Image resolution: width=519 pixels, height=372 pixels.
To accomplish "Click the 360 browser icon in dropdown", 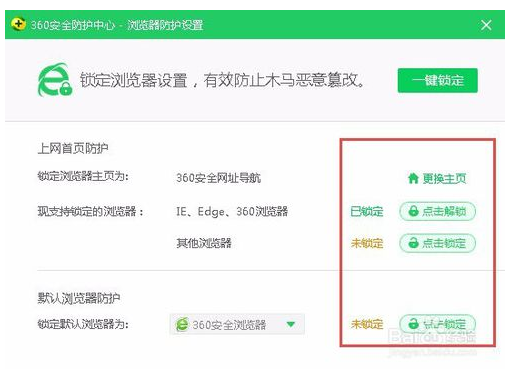I will point(182,324).
